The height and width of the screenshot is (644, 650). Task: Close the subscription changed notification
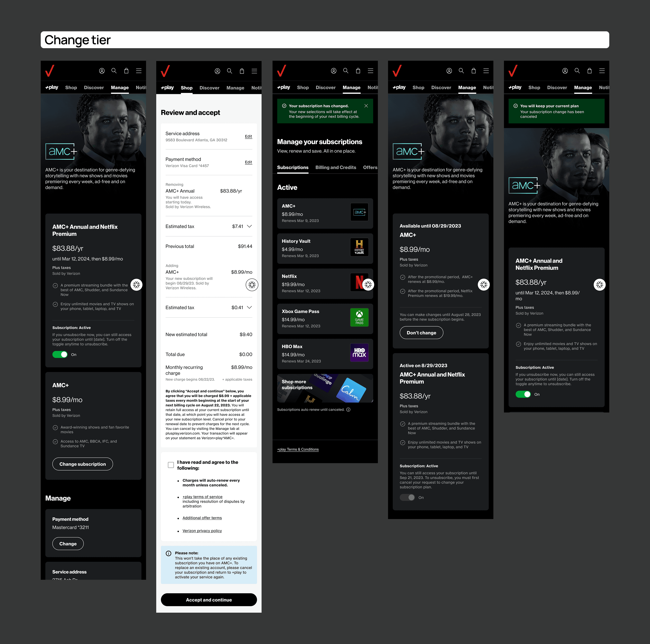[x=366, y=106]
